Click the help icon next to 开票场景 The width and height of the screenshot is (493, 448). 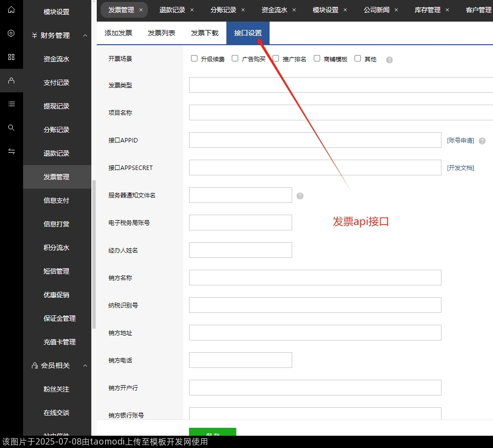[389, 60]
